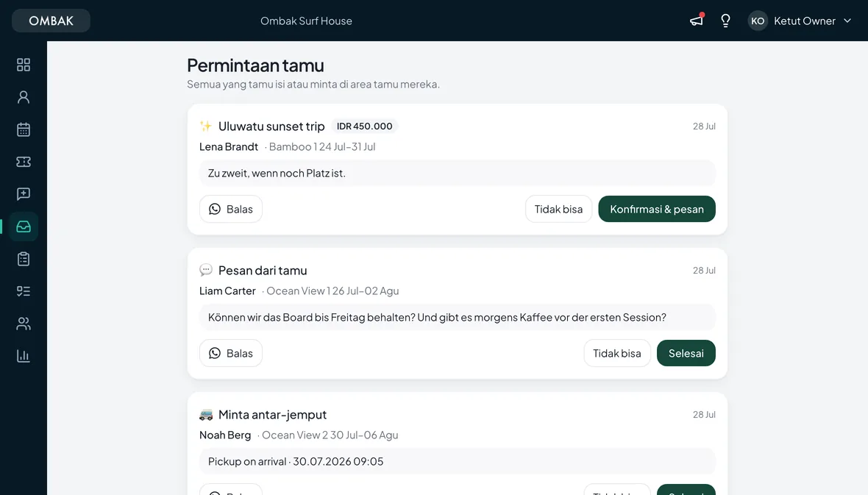Click the Pesan dari tamu title

click(263, 270)
